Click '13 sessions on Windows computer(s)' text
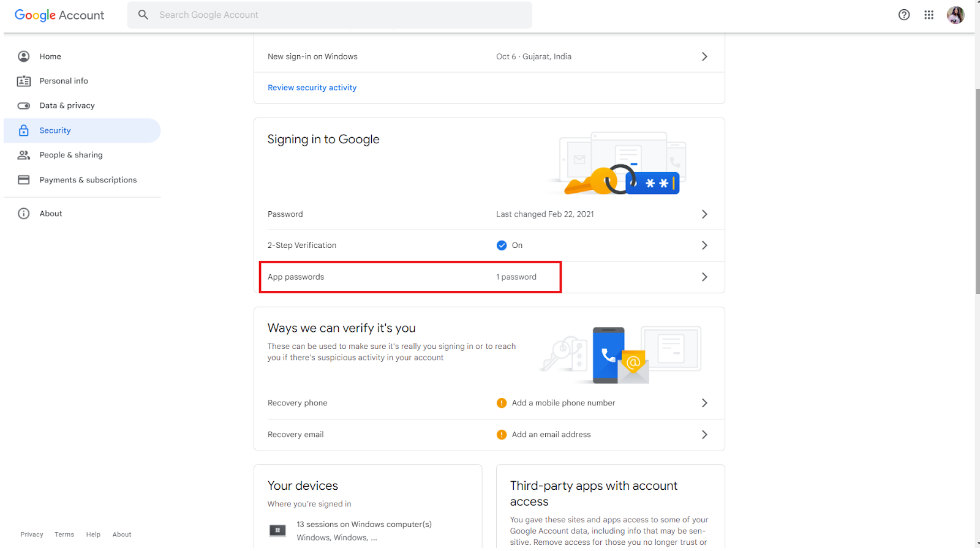 pos(364,525)
